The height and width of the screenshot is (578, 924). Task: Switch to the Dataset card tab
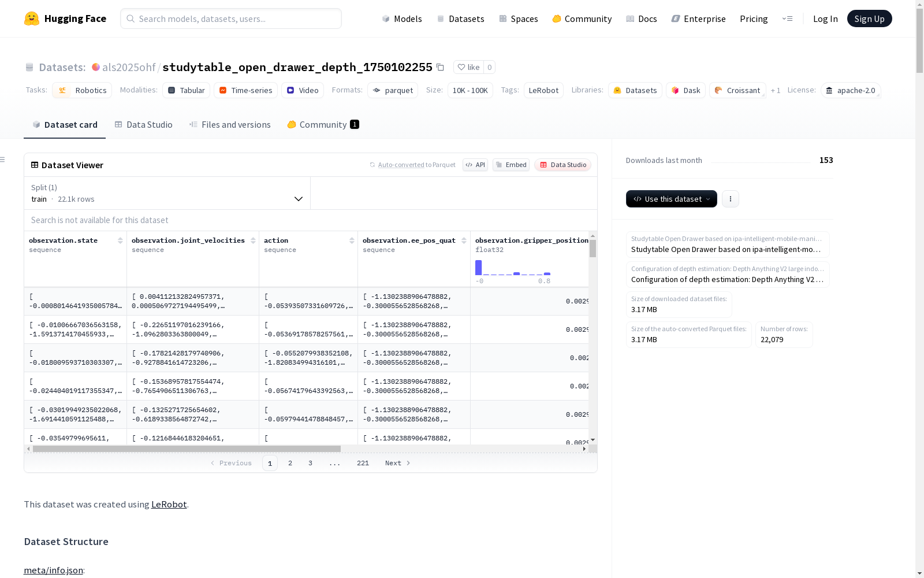tap(65, 125)
